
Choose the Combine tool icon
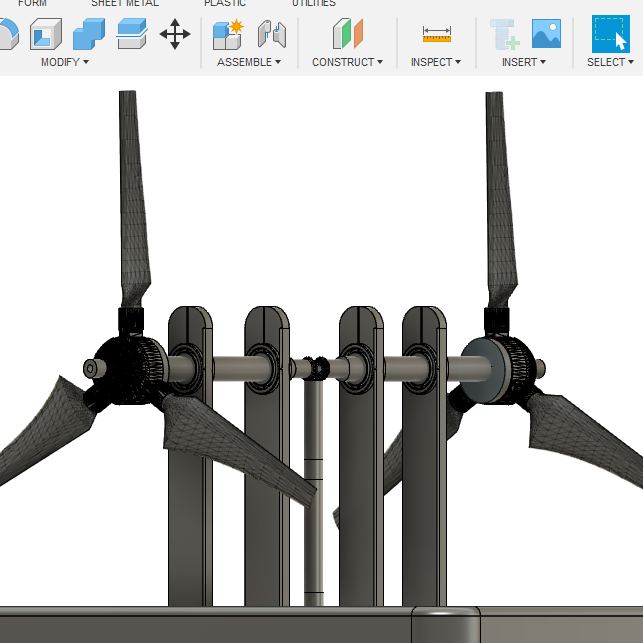point(89,34)
